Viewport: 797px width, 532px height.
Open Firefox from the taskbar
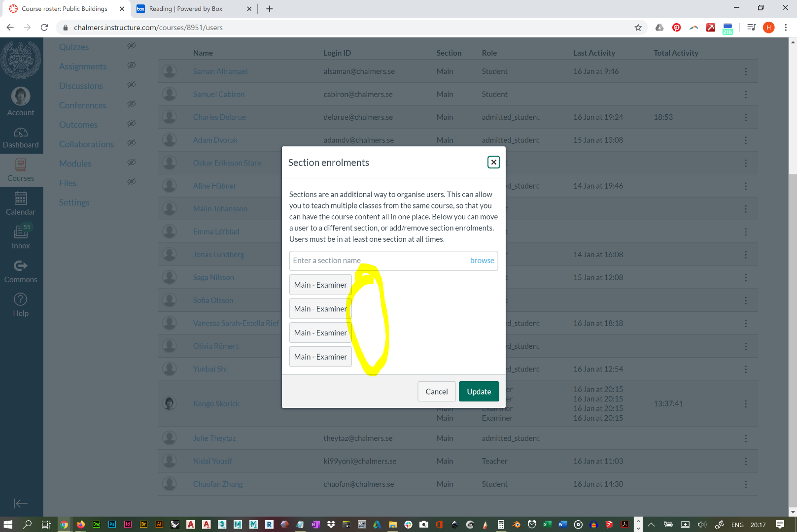[x=80, y=525]
